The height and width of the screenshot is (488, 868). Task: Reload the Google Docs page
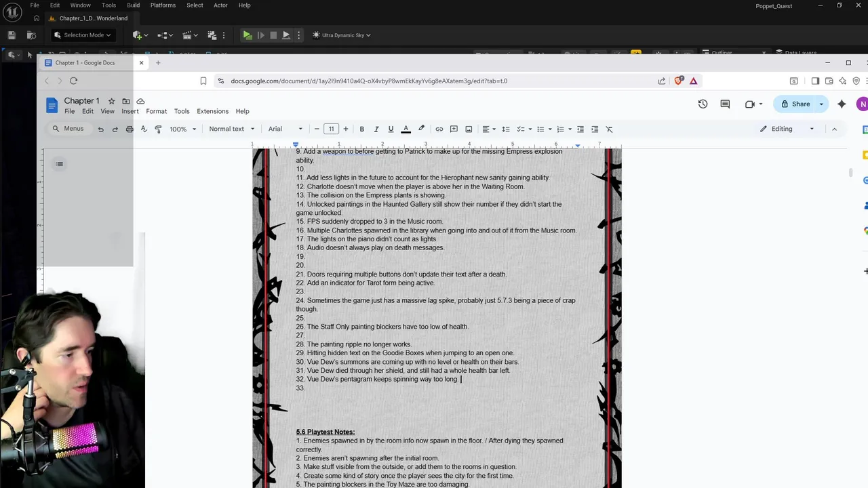[73, 81]
